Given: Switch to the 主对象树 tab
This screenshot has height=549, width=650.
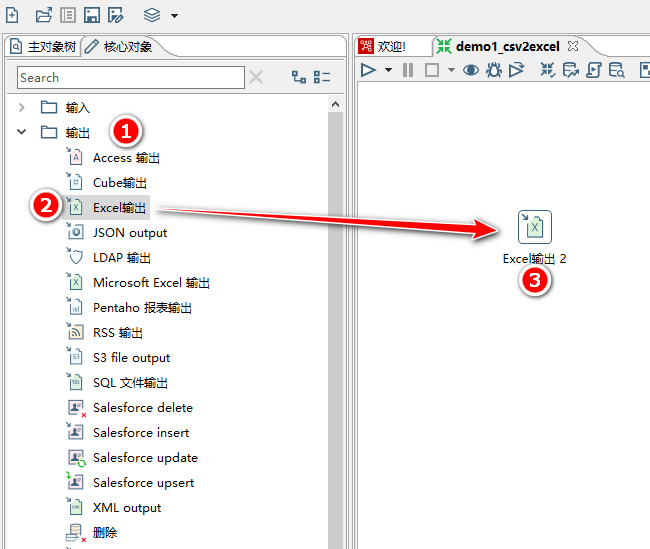Looking at the screenshot, I should pyautogui.click(x=44, y=46).
